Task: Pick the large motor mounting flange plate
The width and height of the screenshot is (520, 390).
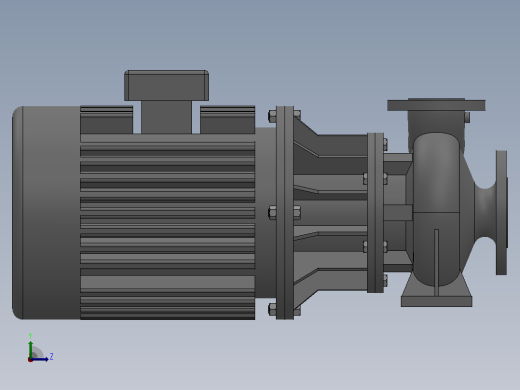Action: (x=285, y=213)
